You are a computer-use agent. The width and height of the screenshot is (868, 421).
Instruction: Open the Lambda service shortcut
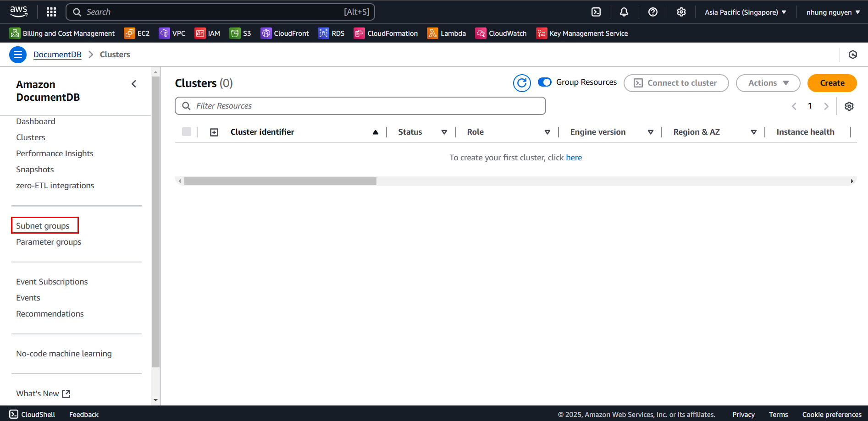click(x=446, y=33)
